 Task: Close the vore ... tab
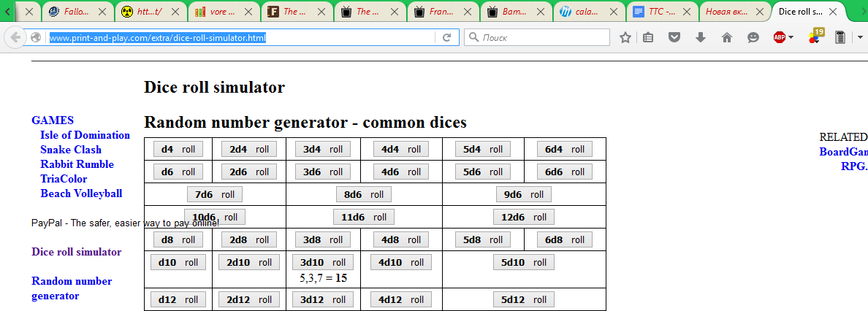pyautogui.click(x=248, y=11)
